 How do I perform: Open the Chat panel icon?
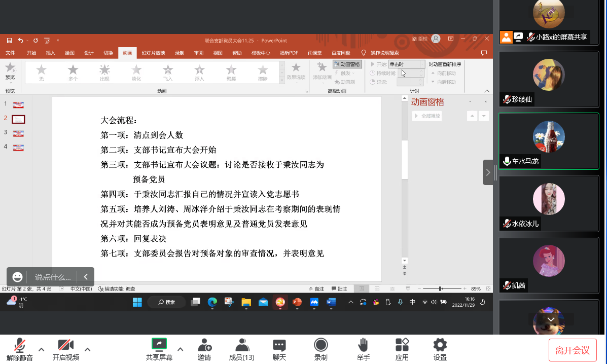pos(279,345)
